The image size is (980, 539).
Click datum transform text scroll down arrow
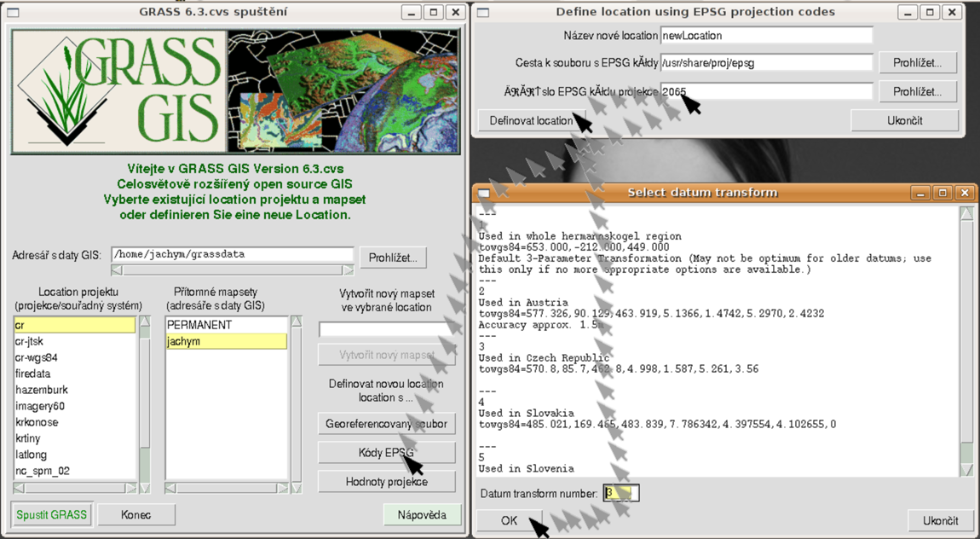pos(966,470)
